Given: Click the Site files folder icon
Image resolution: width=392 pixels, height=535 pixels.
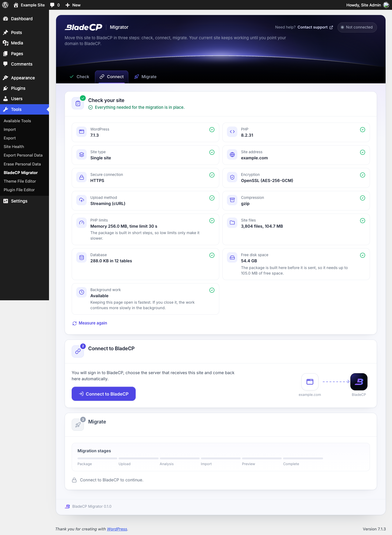Looking at the screenshot, I should tap(232, 223).
